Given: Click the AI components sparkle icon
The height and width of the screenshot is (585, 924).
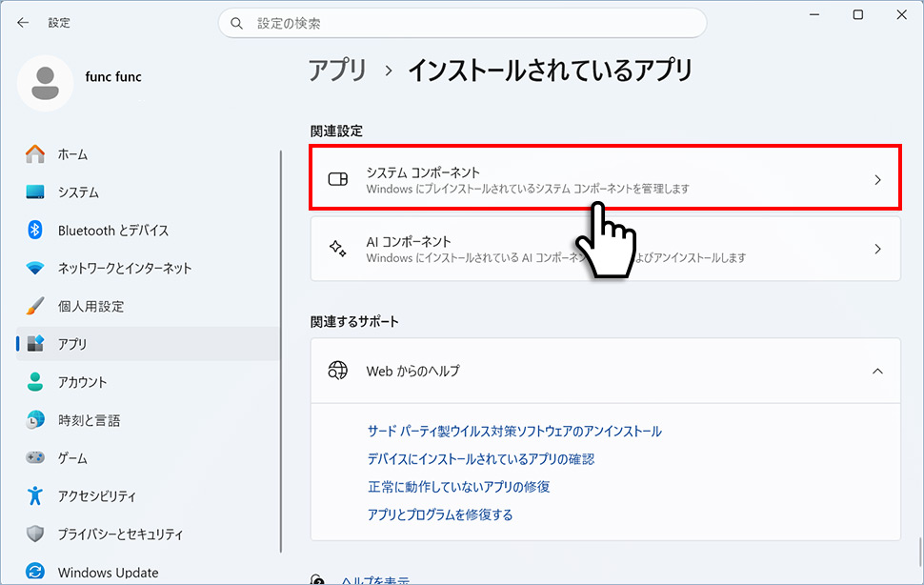Looking at the screenshot, I should [x=337, y=248].
